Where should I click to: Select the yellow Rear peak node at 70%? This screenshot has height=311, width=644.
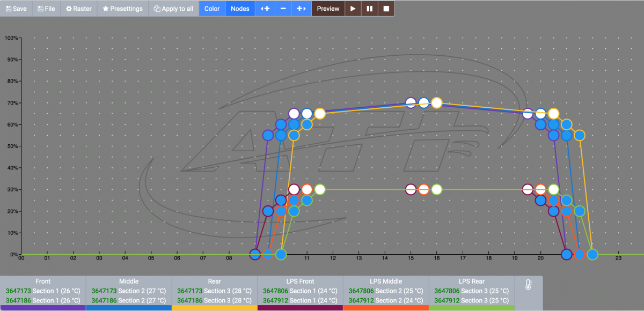pyautogui.click(x=437, y=103)
